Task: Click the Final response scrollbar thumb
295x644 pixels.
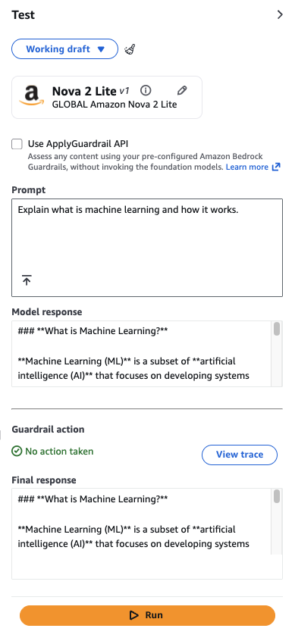Action: [x=277, y=496]
